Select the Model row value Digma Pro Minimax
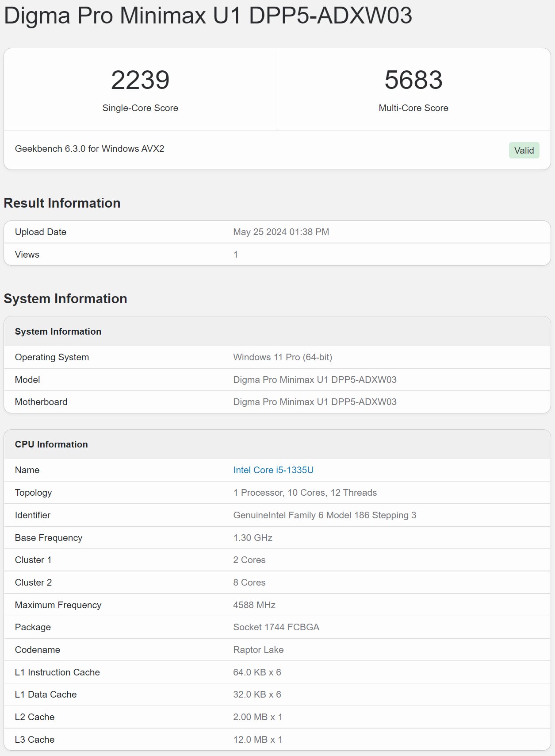 coord(315,380)
